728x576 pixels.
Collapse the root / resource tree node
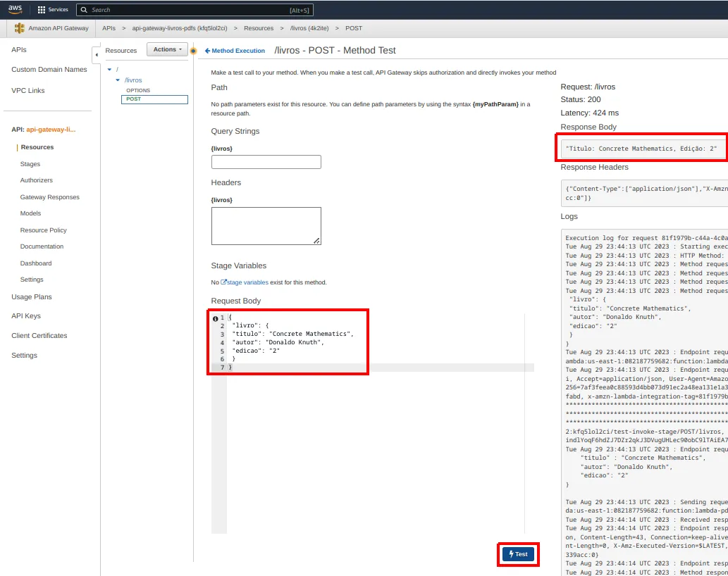[x=109, y=70]
